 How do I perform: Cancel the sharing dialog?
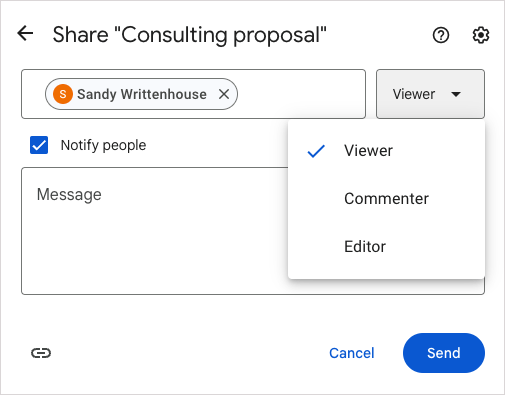tap(352, 353)
